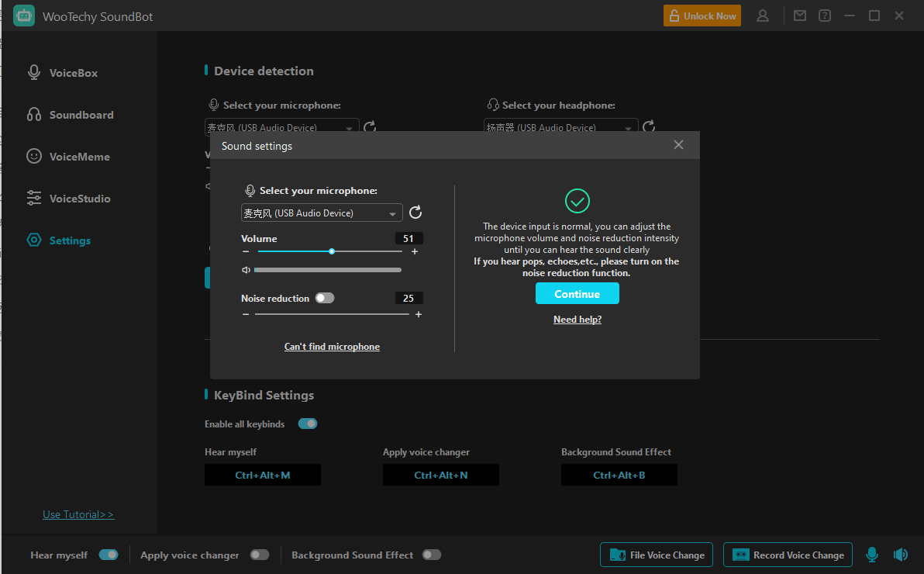Open the VoiceBox tab in sidebar
Screen dimensions: 924x574
74,73
